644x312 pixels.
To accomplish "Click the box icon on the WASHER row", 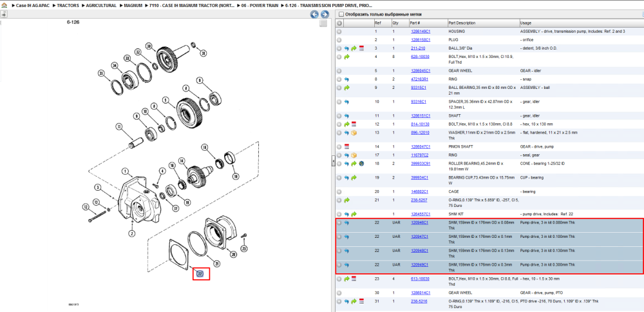I will (x=354, y=133).
